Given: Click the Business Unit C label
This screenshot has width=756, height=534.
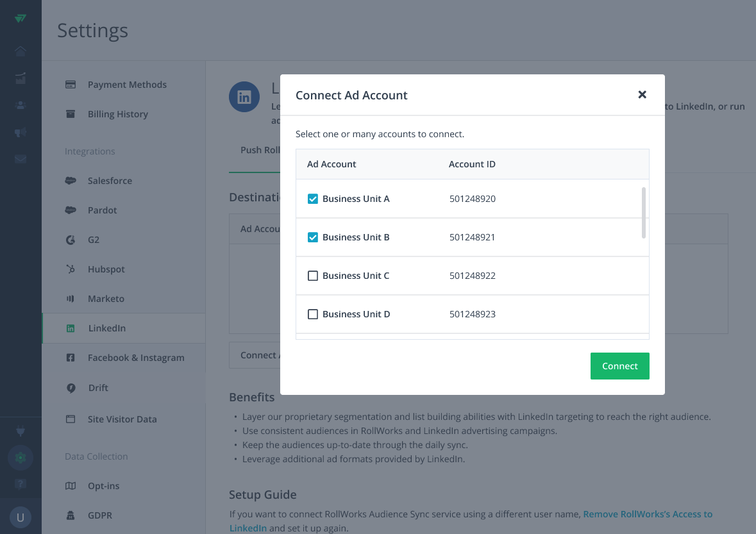Looking at the screenshot, I should [x=356, y=276].
